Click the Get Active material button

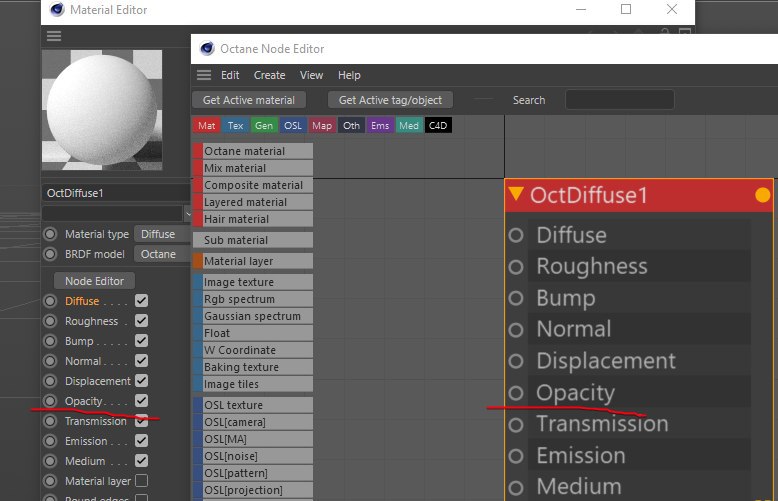(x=249, y=100)
